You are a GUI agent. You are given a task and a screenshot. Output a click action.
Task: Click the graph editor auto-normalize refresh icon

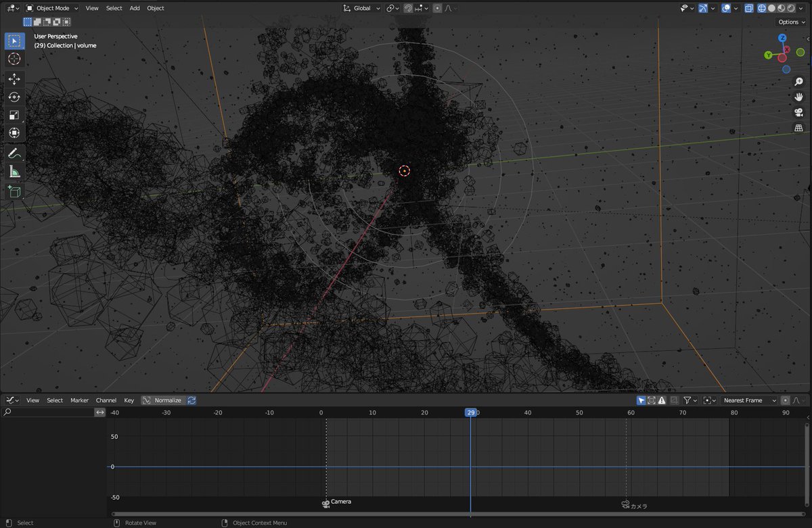191,400
